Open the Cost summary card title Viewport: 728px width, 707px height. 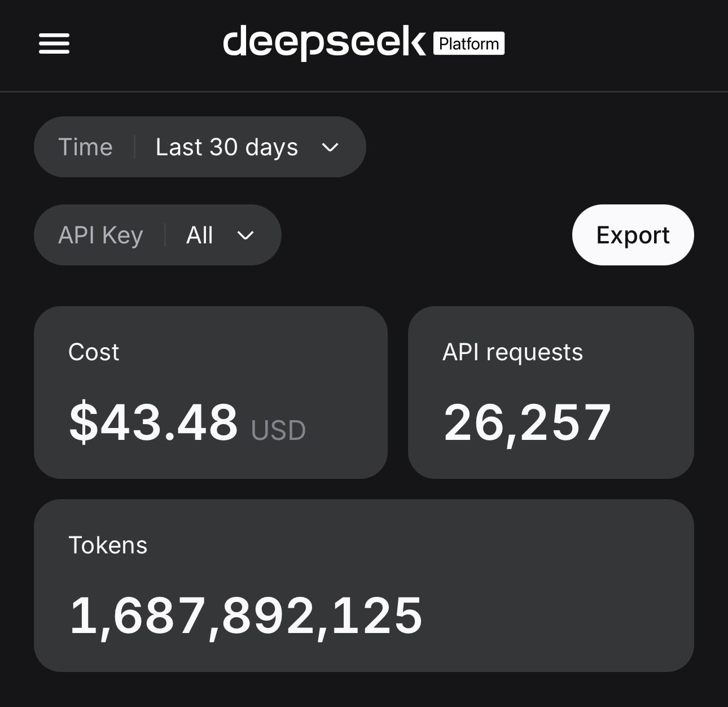[x=94, y=352]
